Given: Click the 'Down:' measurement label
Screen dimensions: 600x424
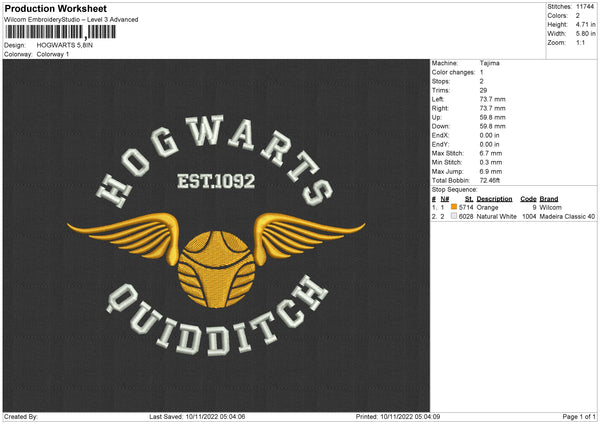Looking at the screenshot, I should coord(440,126).
